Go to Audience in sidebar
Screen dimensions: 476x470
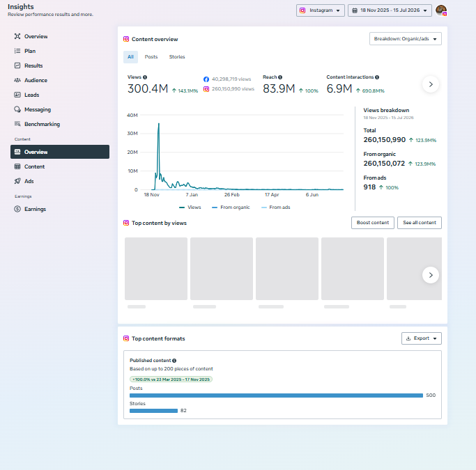click(x=60, y=80)
